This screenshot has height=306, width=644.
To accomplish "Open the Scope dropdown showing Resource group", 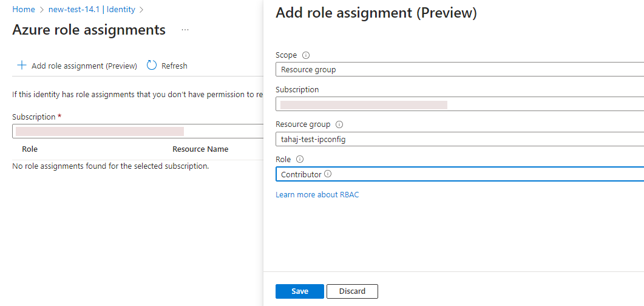I will pyautogui.click(x=459, y=69).
